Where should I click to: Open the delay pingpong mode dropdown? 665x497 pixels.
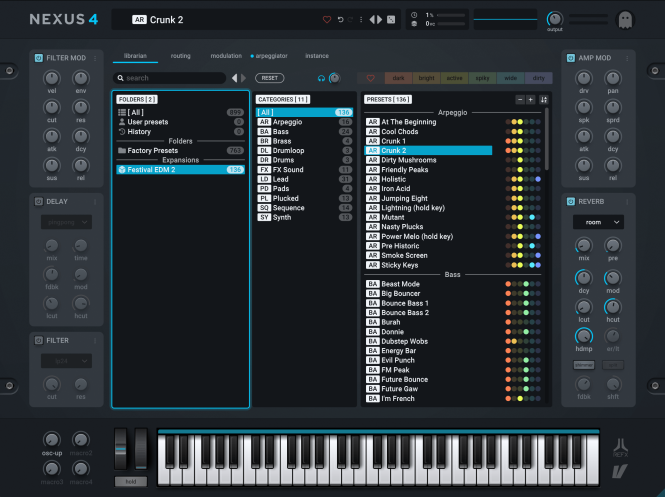66,222
